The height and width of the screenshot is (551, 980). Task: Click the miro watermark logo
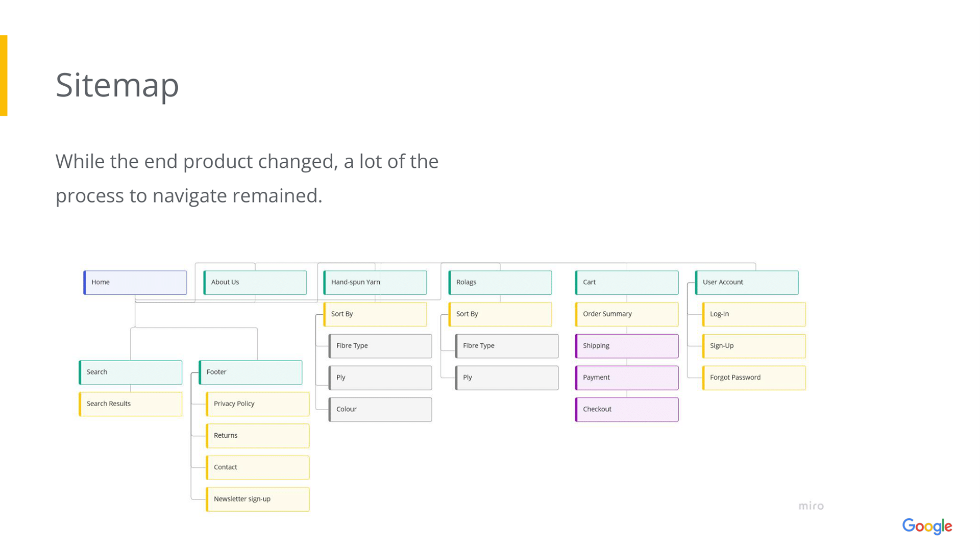pos(811,506)
